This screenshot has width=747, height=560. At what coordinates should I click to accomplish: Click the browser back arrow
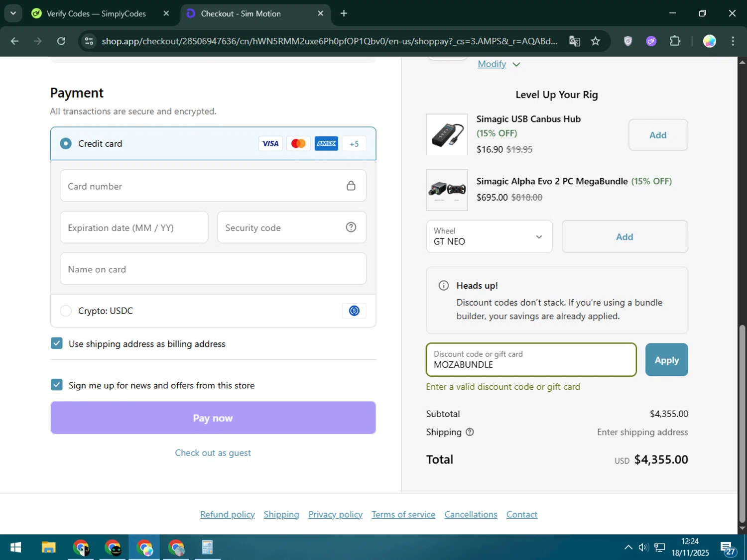(x=14, y=41)
